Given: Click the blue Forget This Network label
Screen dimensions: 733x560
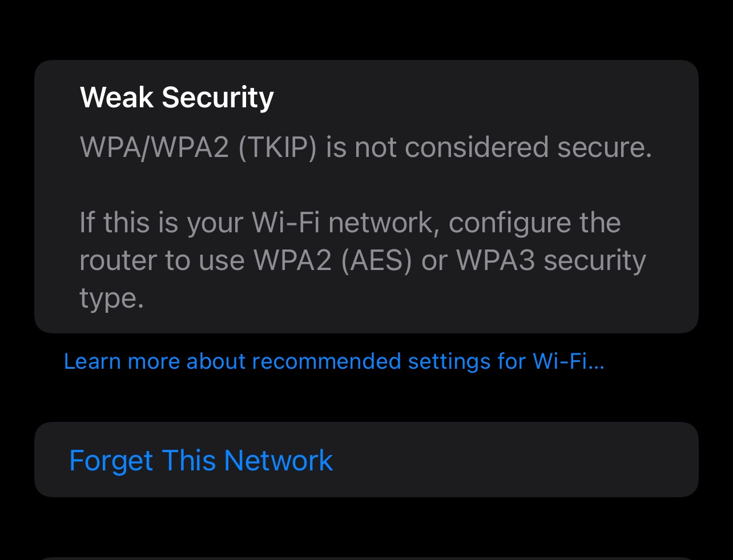Looking at the screenshot, I should pyautogui.click(x=201, y=460).
